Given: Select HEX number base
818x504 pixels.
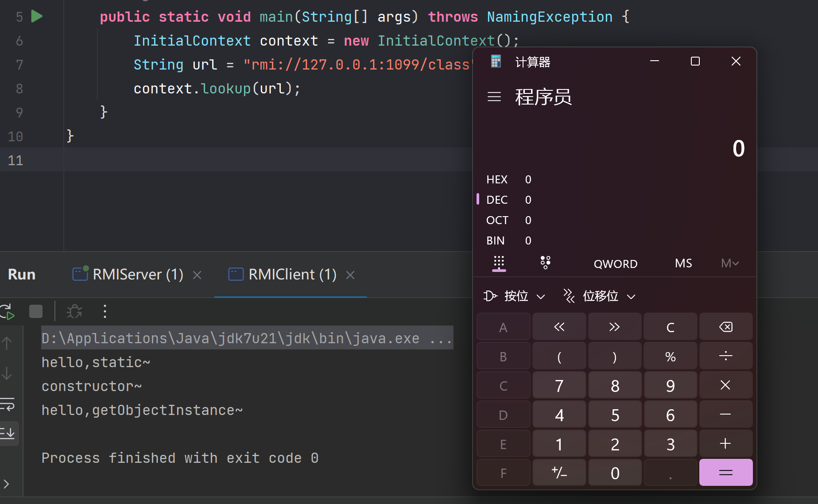Looking at the screenshot, I should (615, 179).
